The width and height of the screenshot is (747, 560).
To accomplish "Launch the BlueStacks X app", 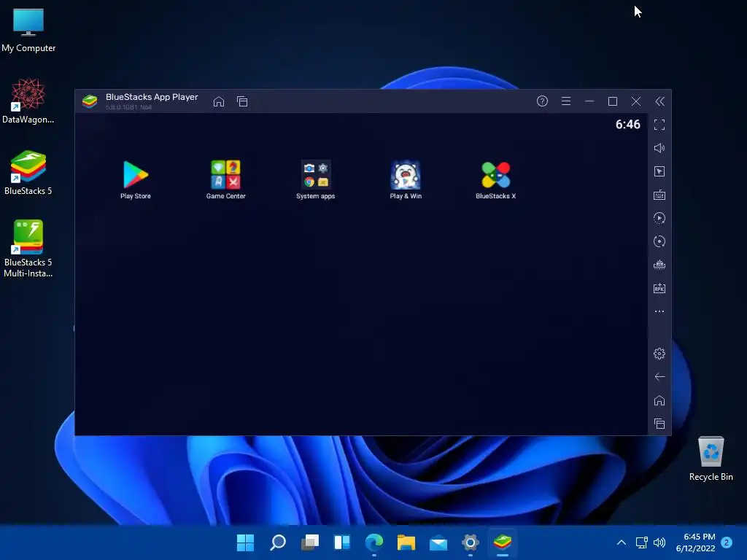I will tap(495, 179).
